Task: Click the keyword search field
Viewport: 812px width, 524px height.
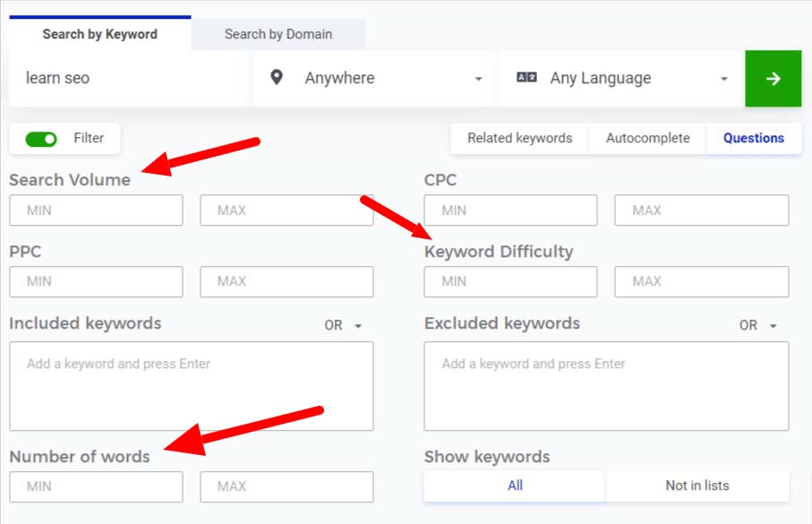Action: pyautogui.click(x=131, y=78)
